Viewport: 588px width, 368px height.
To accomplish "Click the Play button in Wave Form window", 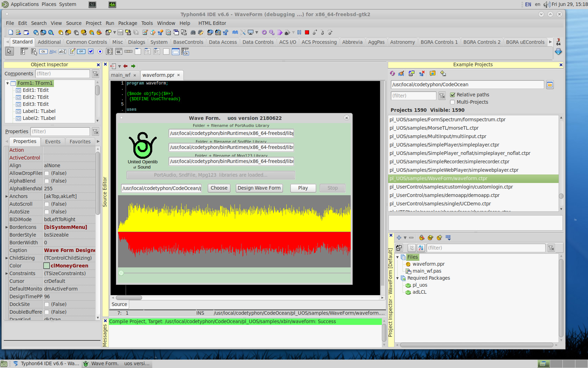I will (x=303, y=188).
